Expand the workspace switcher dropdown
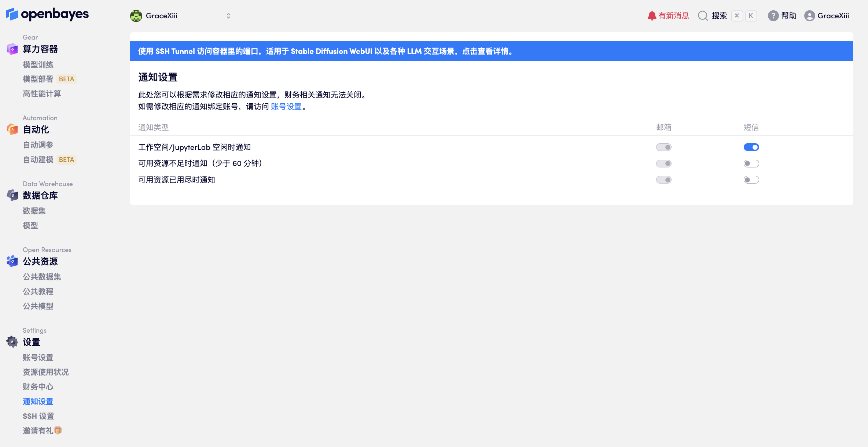 [x=228, y=16]
